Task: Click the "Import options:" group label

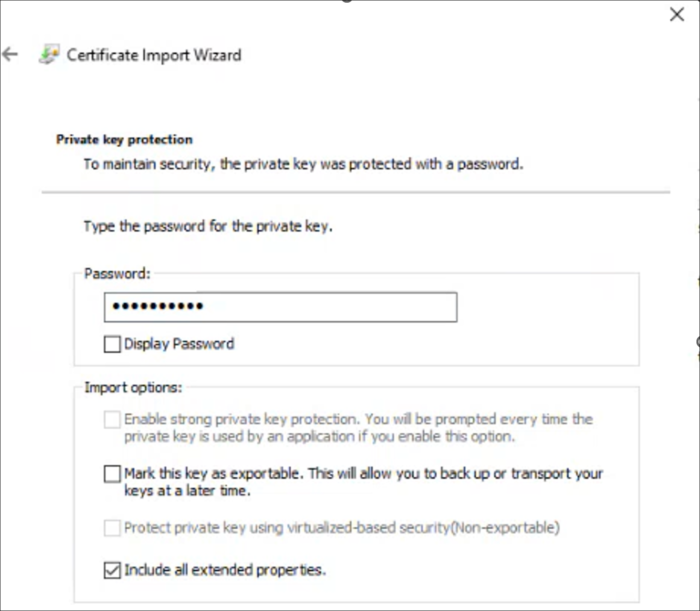Action: click(x=133, y=387)
